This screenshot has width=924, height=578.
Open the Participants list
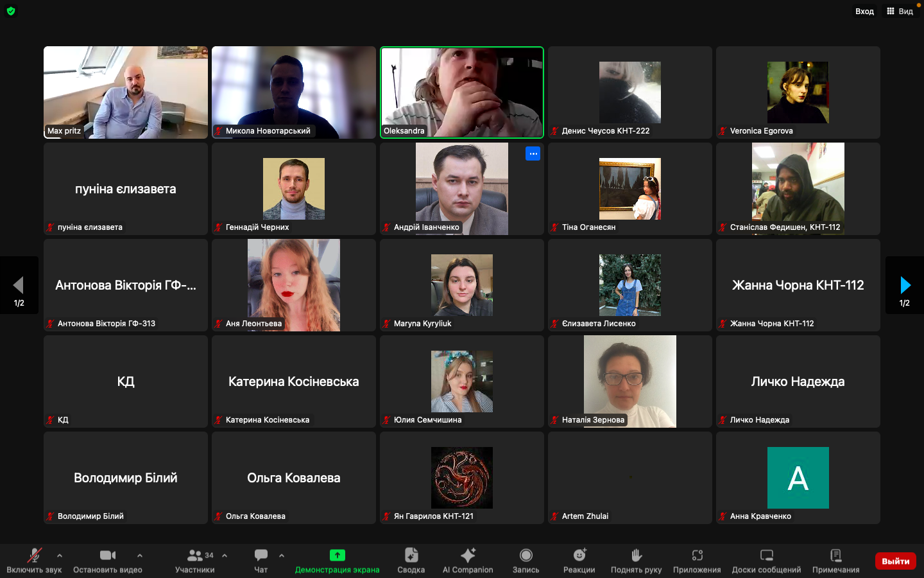pyautogui.click(x=195, y=556)
